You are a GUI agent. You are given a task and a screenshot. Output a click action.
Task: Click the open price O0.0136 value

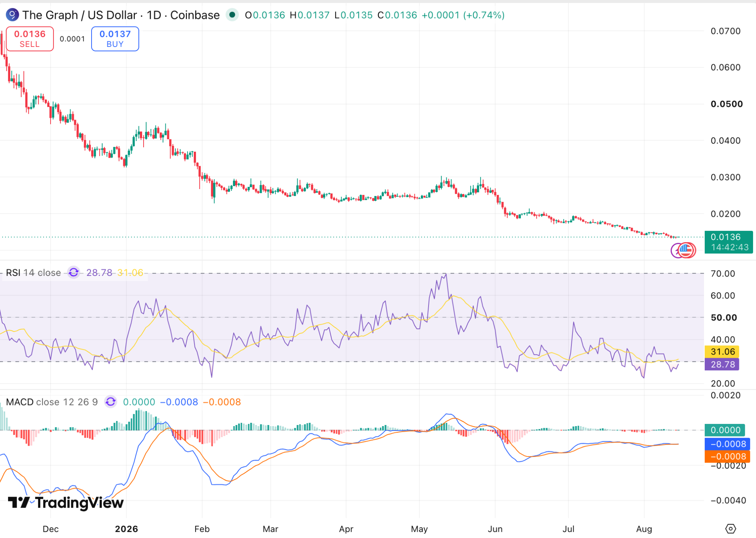click(x=265, y=15)
